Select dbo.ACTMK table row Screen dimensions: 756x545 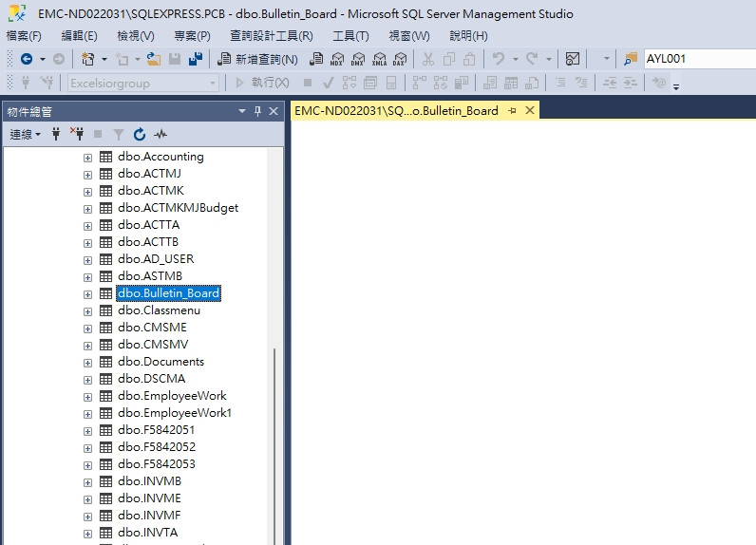(151, 191)
